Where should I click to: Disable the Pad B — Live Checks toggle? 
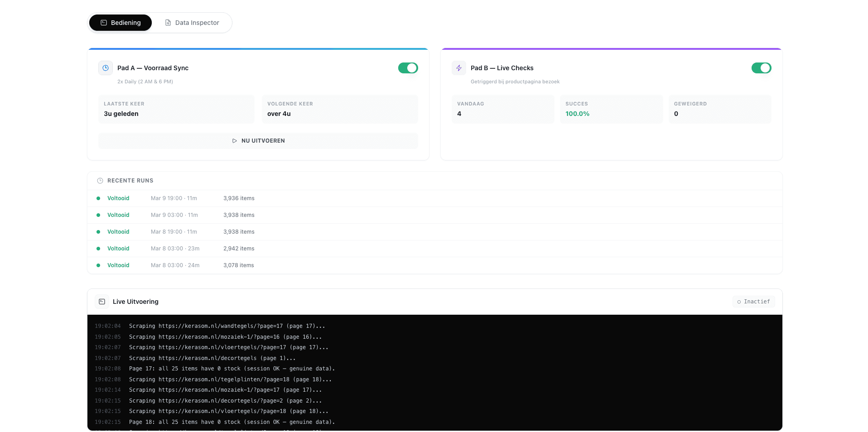coord(761,68)
